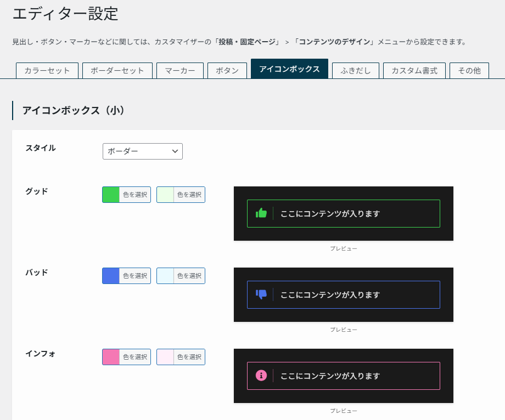
Task: Open the カスタム書式 tab
Action: (x=414, y=71)
